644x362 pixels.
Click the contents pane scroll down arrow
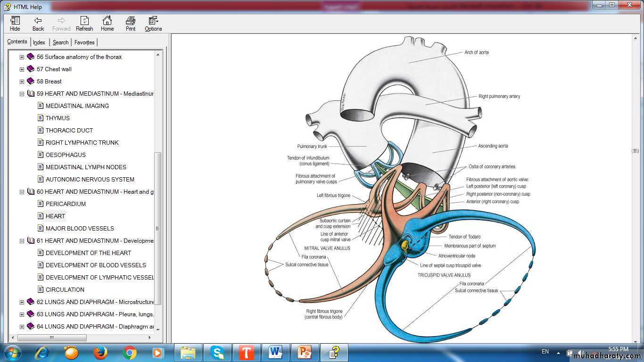click(158, 329)
